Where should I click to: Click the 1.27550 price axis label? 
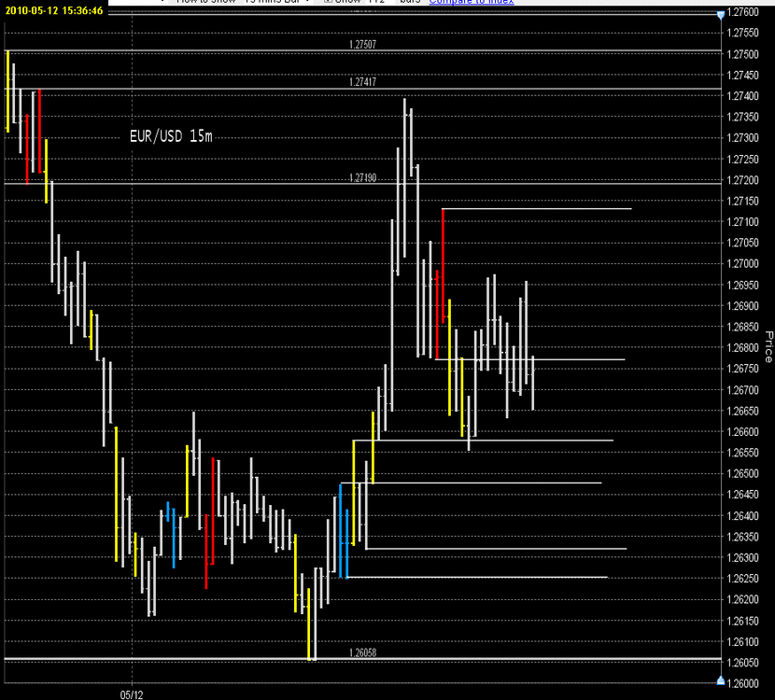(743, 33)
